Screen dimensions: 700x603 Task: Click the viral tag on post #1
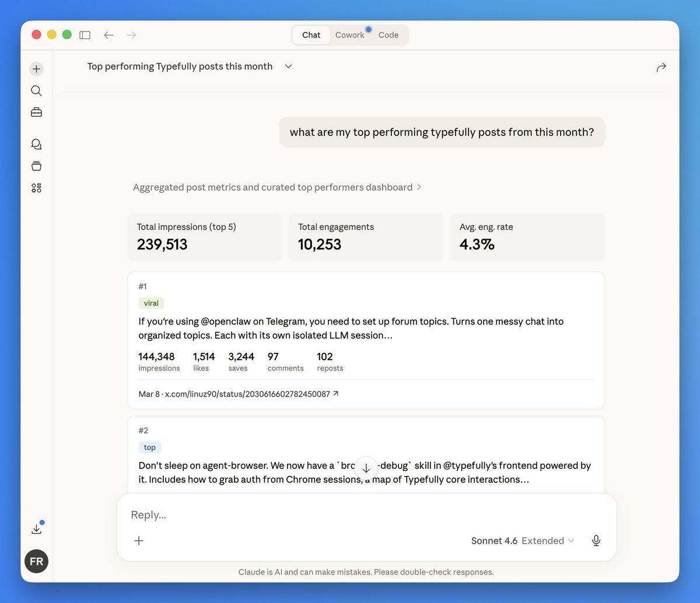(151, 303)
